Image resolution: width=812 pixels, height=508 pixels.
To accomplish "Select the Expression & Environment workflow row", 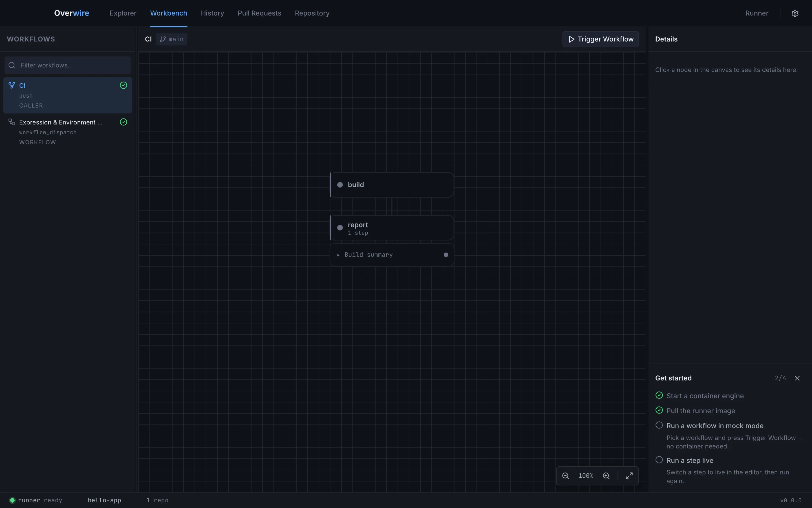I will pos(67,132).
